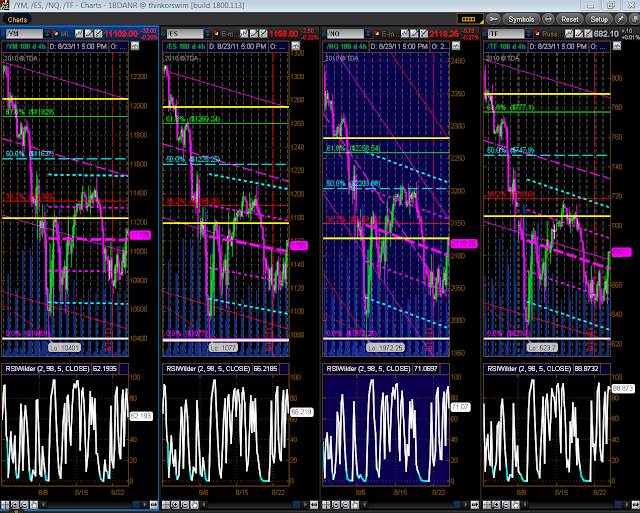Screen dimensions: 640x513
Task: Open the '/ES 180 d 4h' timeframe selector
Action: point(185,47)
